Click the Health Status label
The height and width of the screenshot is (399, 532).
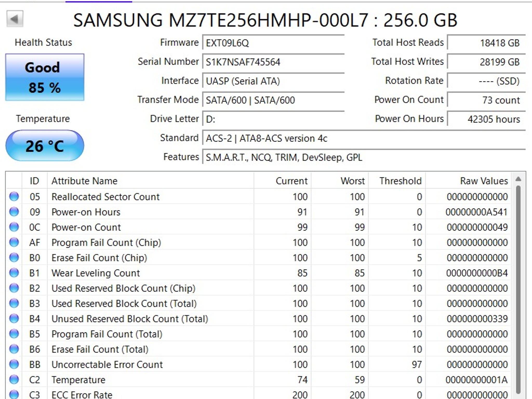[43, 42]
